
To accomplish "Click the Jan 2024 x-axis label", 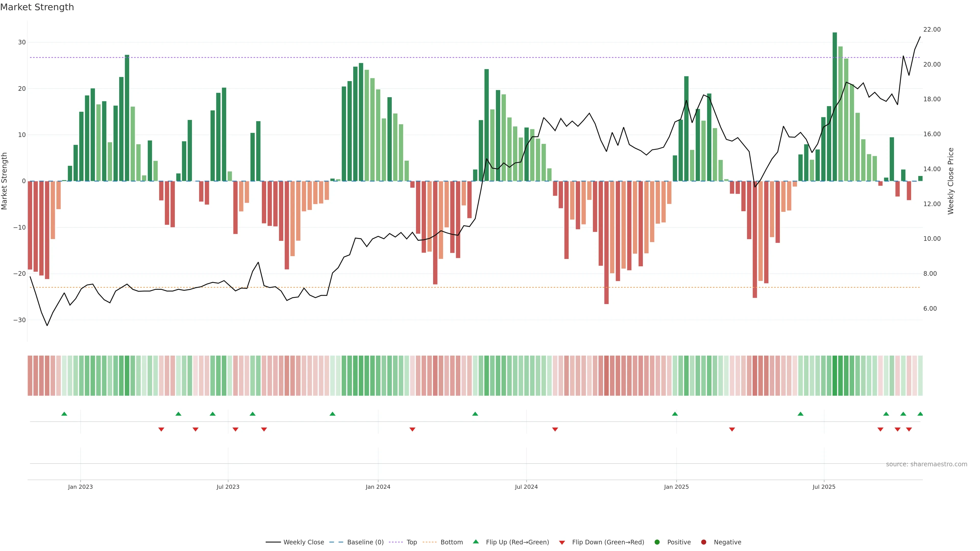I will pos(378,487).
